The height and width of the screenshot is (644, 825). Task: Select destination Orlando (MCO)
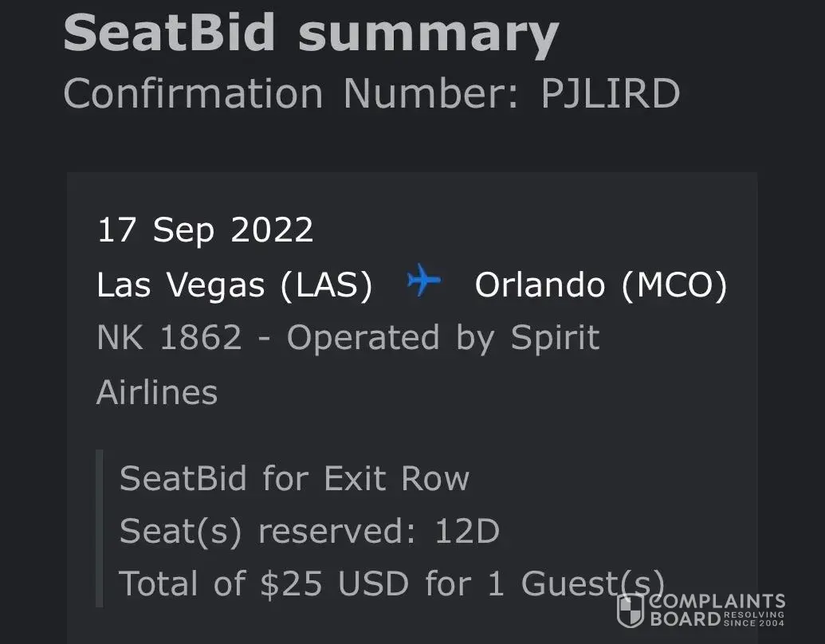pos(601,285)
